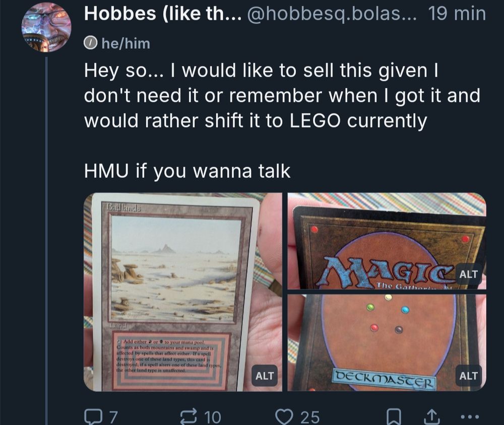Viewport: 504px width, 425px height.
Task: Open the post text starting 'Hey so...'
Action: pos(282,120)
